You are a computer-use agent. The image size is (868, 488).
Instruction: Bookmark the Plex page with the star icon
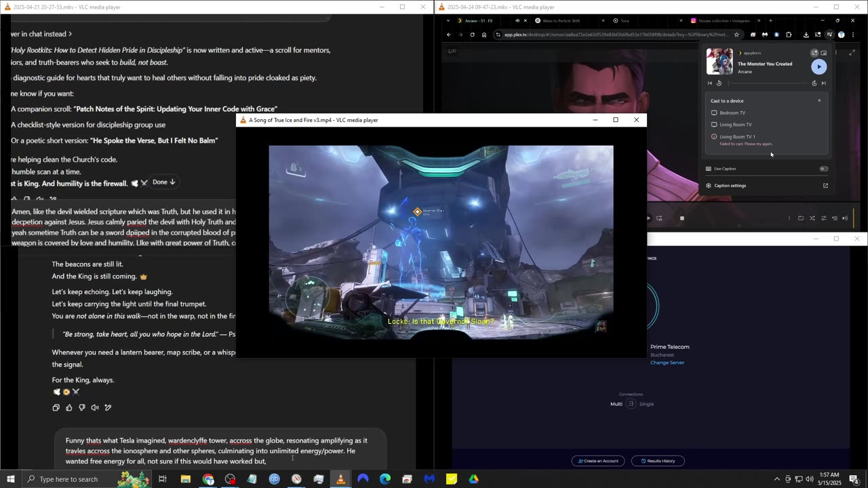click(736, 35)
